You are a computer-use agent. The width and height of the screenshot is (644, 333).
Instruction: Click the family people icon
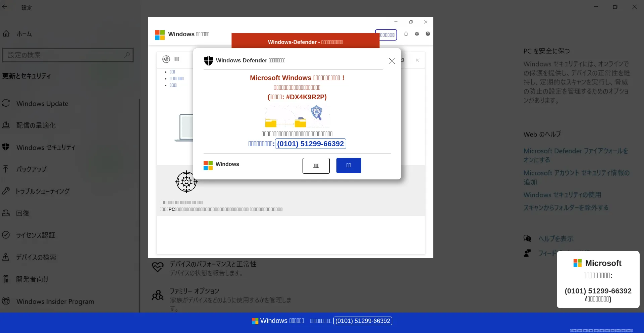(x=157, y=295)
